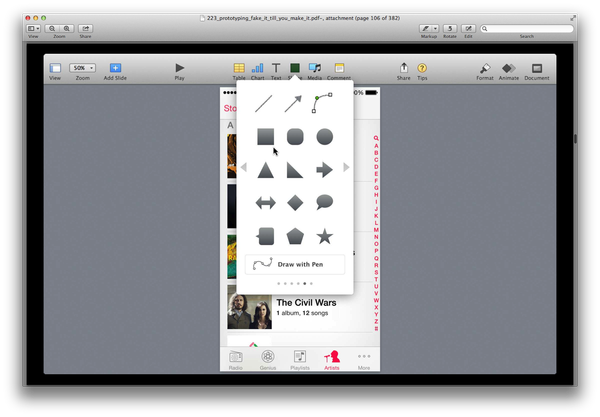Screen dimensions: 600x417
Task: Switch to the Radio tab
Action: [236, 359]
